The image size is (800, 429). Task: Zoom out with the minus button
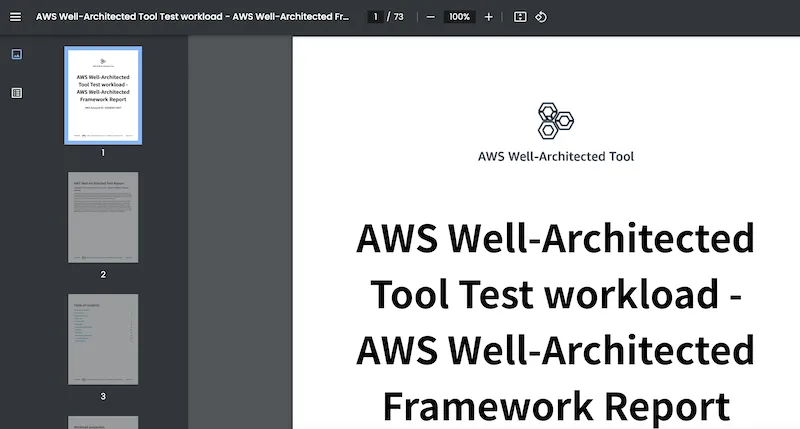431,17
